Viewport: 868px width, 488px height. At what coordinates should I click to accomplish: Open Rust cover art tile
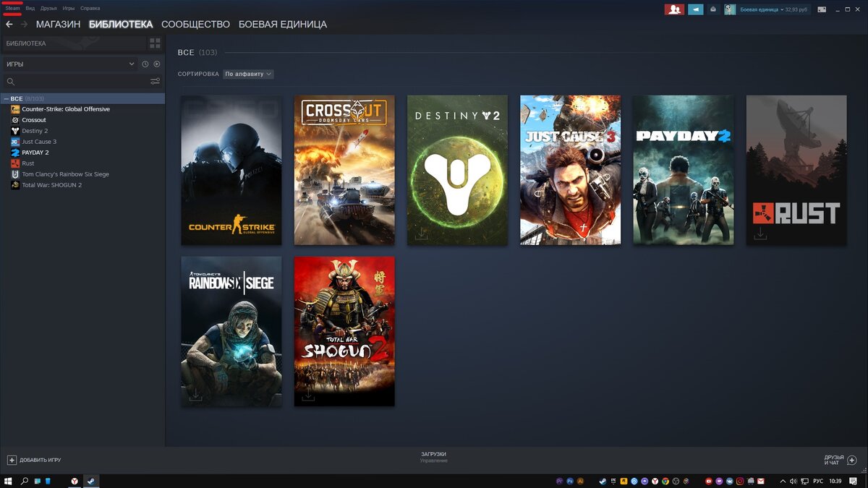[796, 170]
